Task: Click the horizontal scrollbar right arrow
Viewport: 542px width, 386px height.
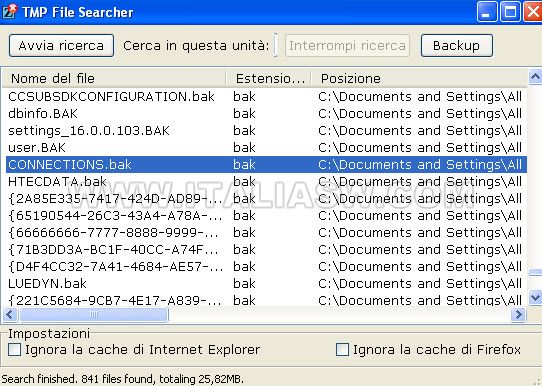Action: coord(518,314)
